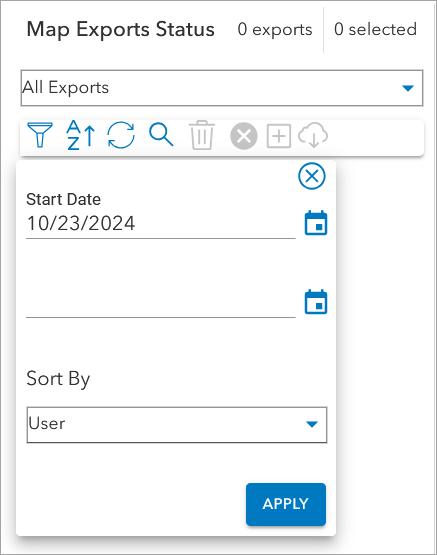Click the plus square icon

(279, 136)
